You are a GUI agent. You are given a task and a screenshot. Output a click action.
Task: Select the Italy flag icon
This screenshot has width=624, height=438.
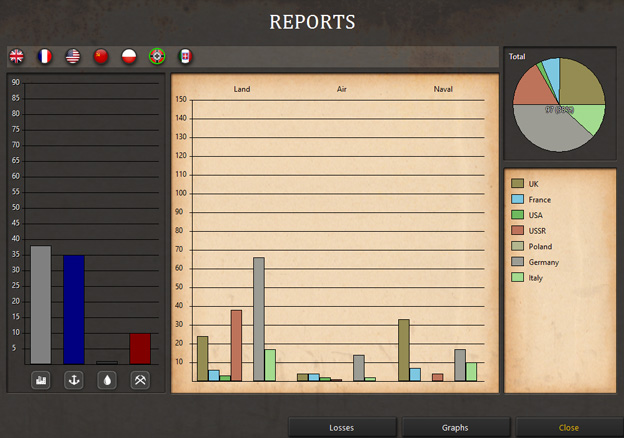[185, 56]
